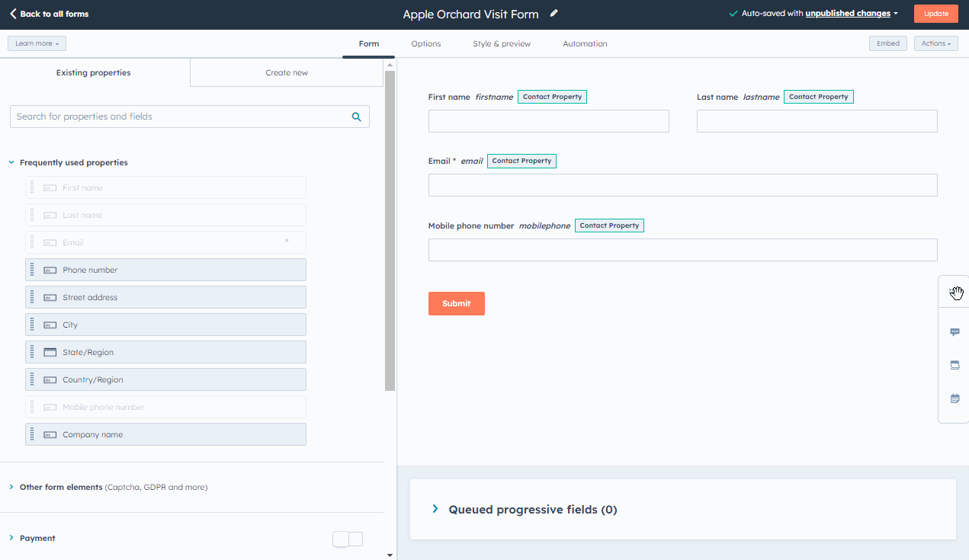Viewport: 969px width, 560px height.
Task: Open the Learn more dropdown
Action: 37,43
